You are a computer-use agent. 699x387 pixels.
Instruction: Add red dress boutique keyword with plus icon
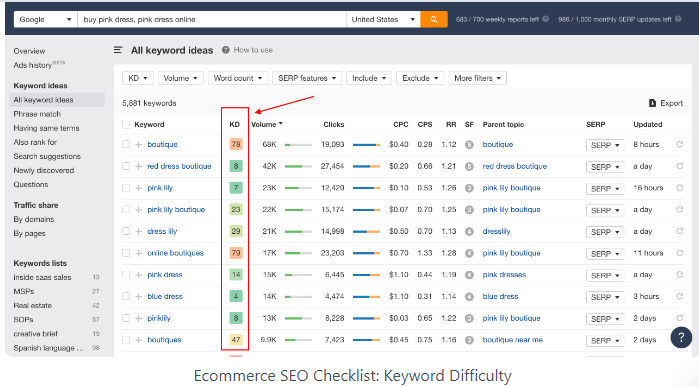point(139,166)
